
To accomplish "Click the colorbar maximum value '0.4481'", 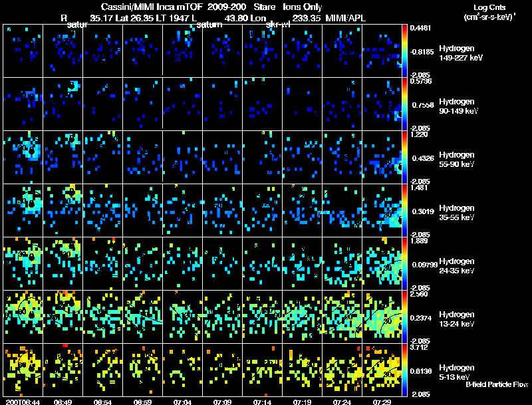I will pyautogui.click(x=420, y=28).
